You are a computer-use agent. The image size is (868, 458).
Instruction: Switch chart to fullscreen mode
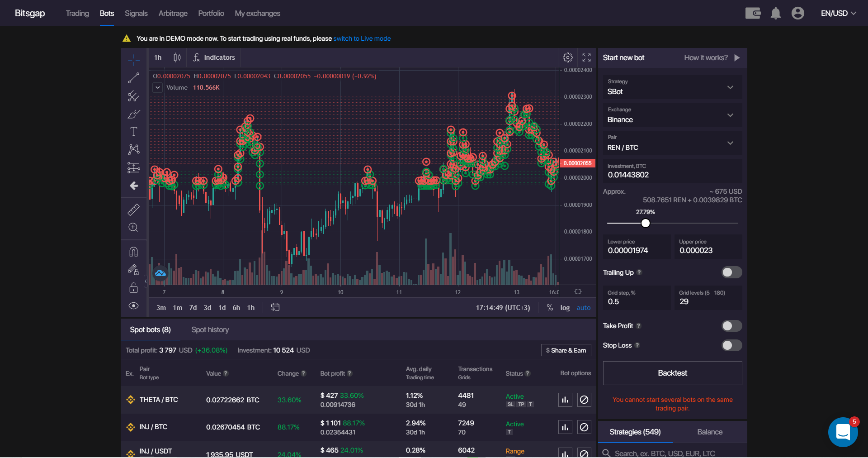(586, 57)
